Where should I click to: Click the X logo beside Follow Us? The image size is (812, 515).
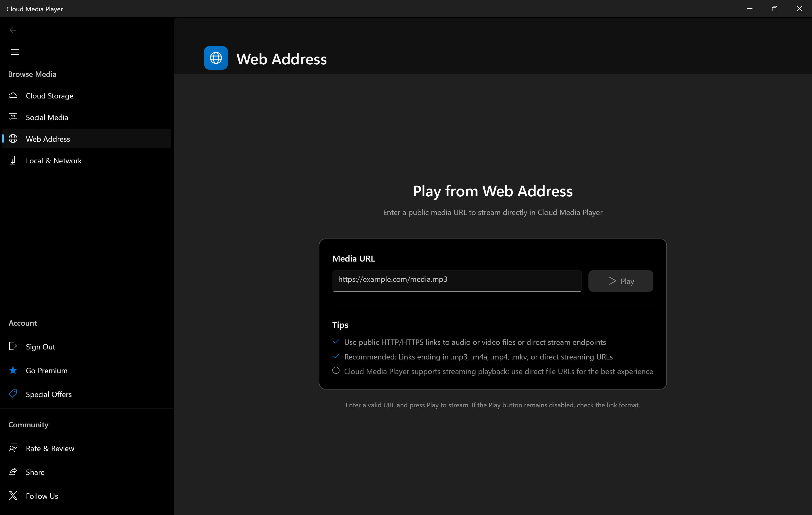(x=13, y=496)
